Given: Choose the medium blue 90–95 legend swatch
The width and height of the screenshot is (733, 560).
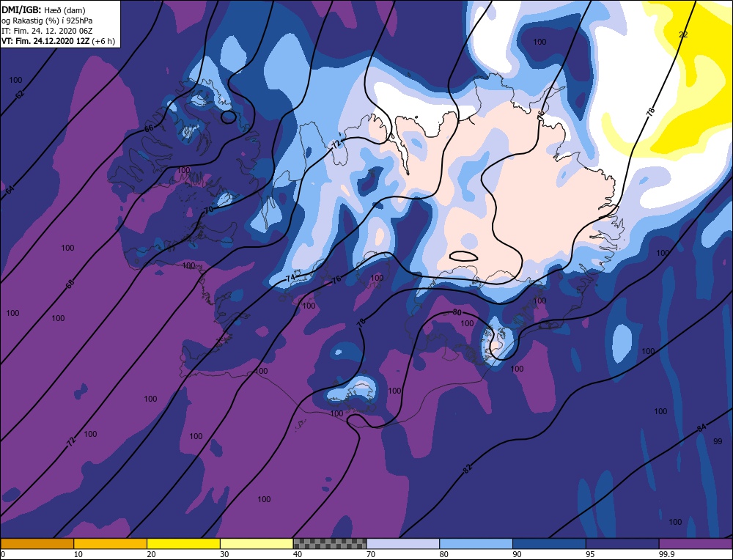Looking at the screenshot, I should 549,544.
